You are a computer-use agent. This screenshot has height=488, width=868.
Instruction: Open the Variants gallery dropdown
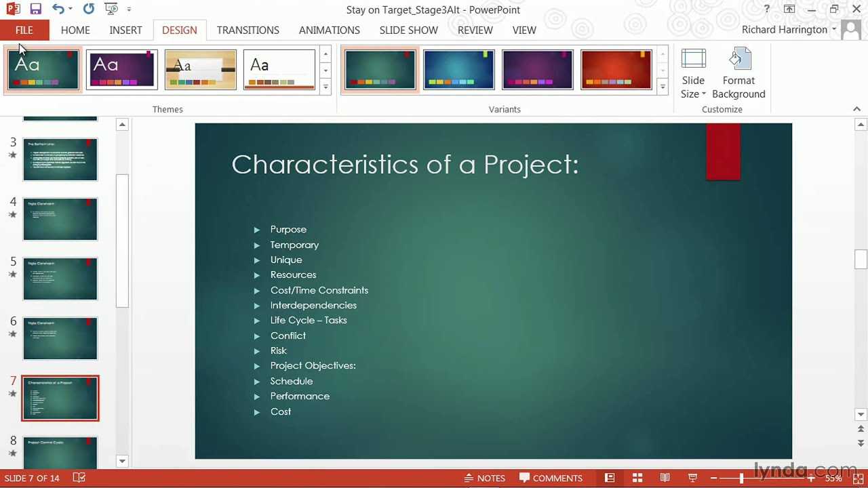662,87
